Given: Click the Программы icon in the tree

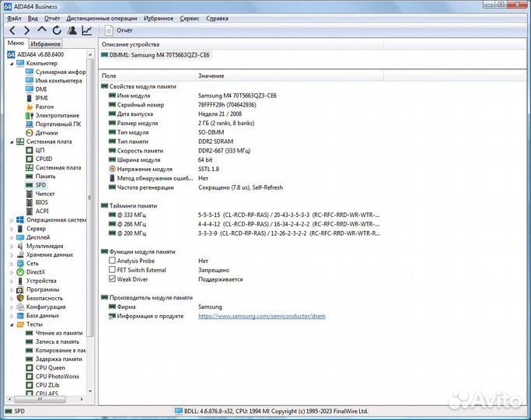Looking at the screenshot, I should coord(20,289).
